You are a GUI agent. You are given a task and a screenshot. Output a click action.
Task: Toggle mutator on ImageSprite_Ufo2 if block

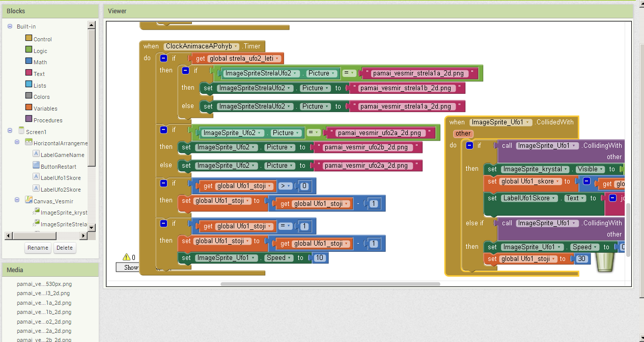[164, 130]
